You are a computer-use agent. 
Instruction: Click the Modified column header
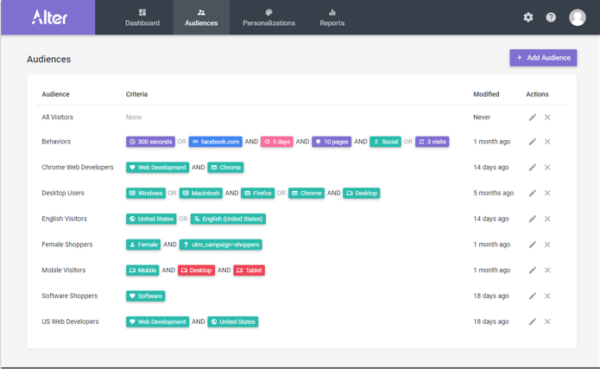[x=486, y=94]
